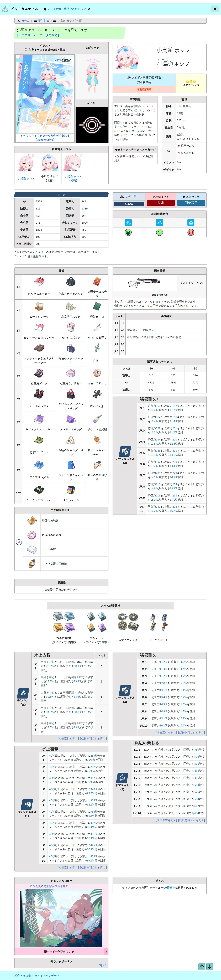Open Spine2D Google Drive link

tap(45, 137)
